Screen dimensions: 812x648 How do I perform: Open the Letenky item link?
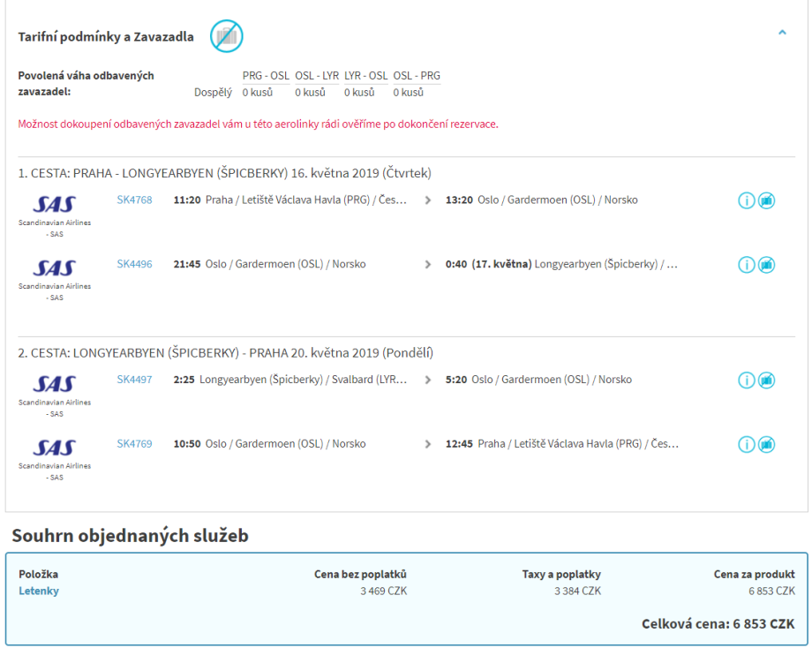pos(39,591)
